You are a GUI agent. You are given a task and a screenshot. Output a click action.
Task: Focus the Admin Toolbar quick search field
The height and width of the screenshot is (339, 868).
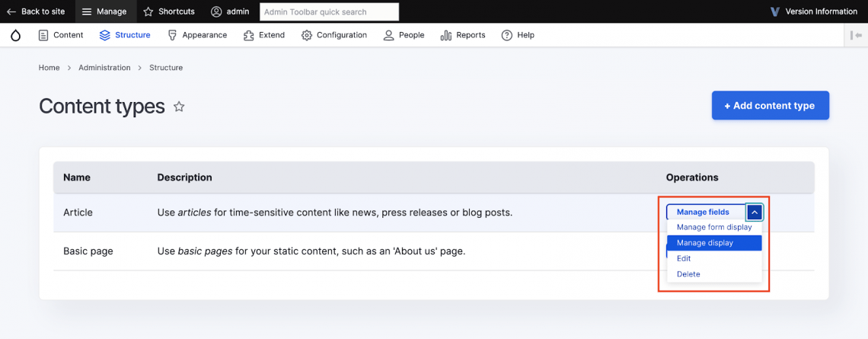(x=328, y=11)
